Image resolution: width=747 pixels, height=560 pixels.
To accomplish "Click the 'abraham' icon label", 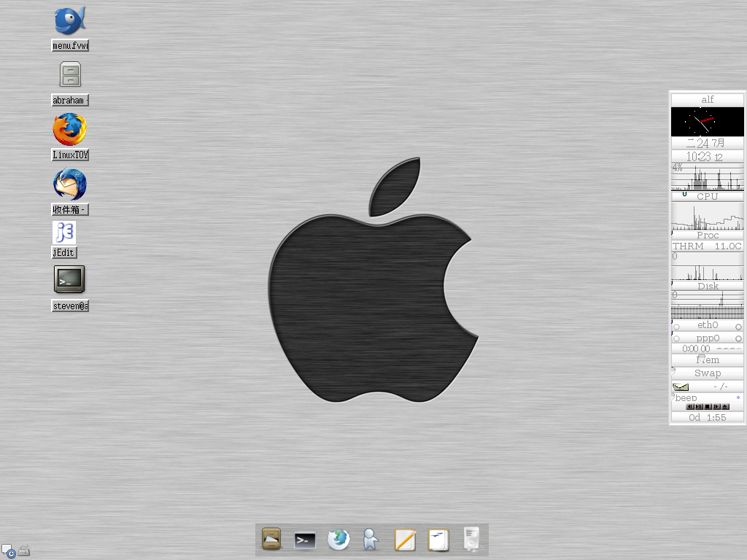I will pos(70,101).
